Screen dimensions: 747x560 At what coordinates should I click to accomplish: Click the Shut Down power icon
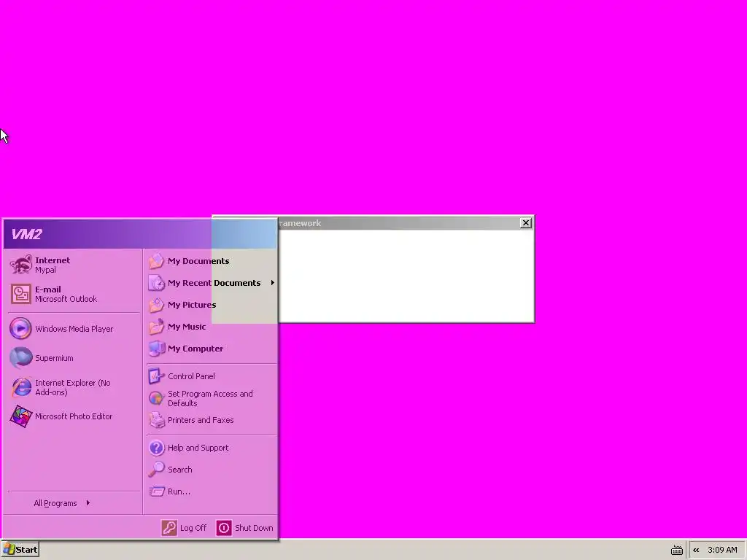coord(224,528)
